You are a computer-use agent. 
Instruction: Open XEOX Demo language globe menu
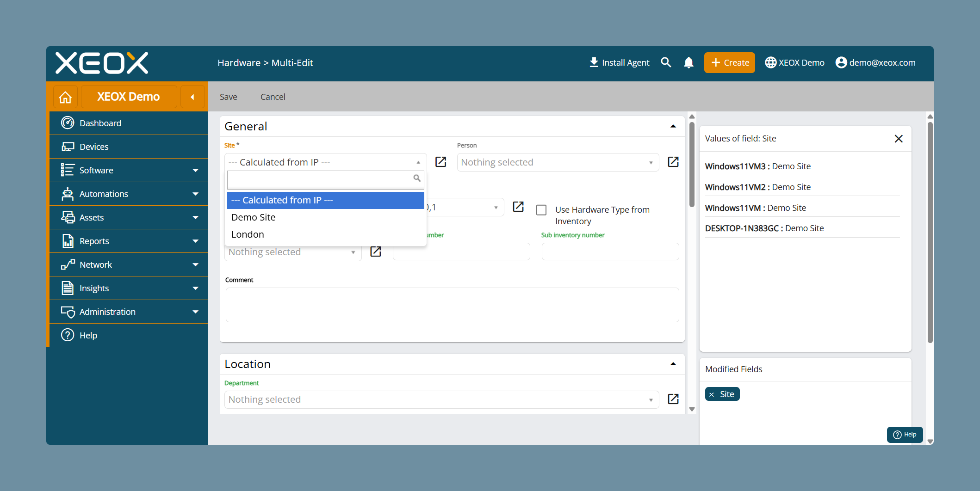794,62
